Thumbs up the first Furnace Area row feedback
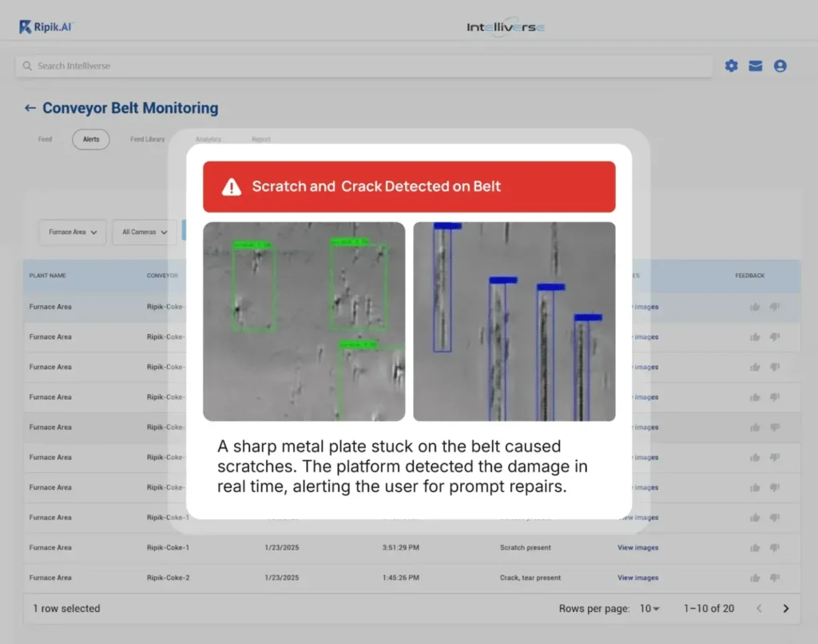This screenshot has width=818, height=644. pyautogui.click(x=755, y=306)
